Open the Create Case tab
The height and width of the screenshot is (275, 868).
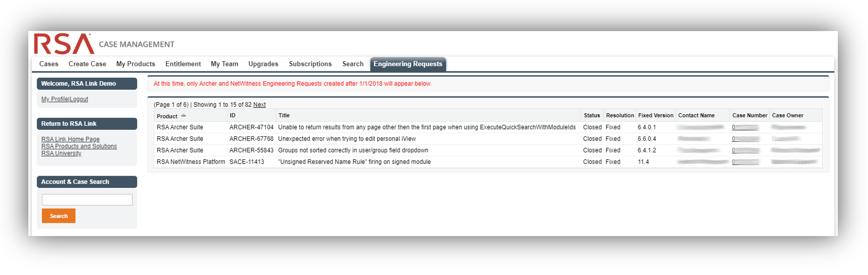87,64
